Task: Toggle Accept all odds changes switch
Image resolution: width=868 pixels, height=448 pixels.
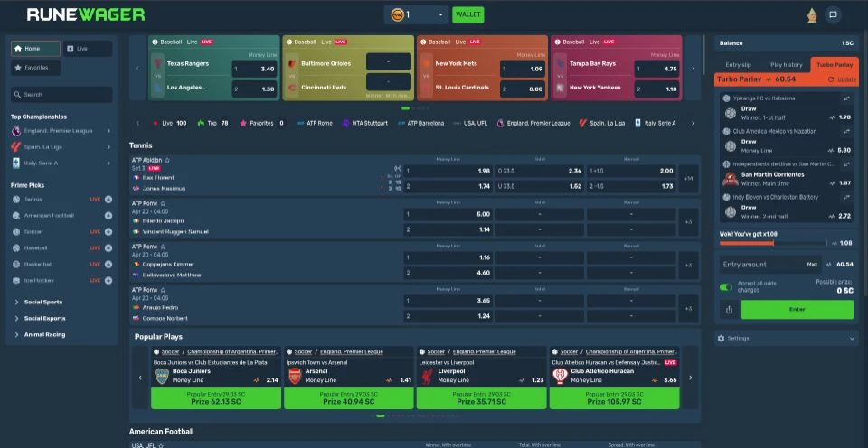Action: pyautogui.click(x=726, y=287)
